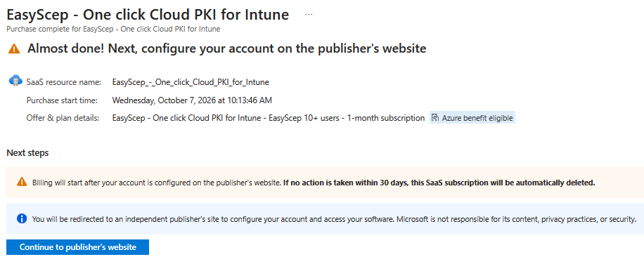644x264 pixels.
Task: Click the orange warning icon beside Almost done heading
Action: click(13, 49)
